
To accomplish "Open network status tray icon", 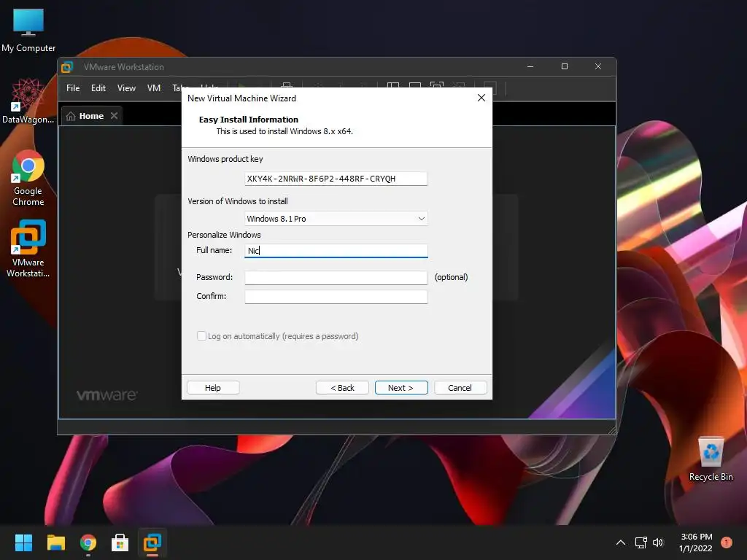I will point(640,542).
